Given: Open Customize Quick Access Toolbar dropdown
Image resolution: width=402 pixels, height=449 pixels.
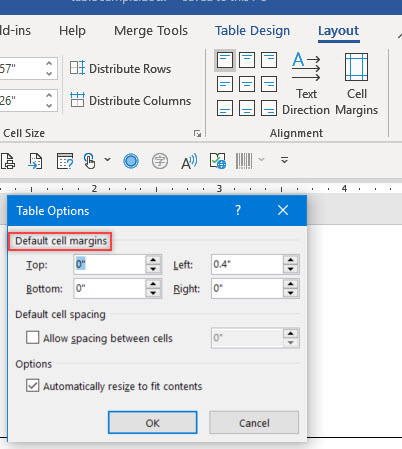Looking at the screenshot, I should pyautogui.click(x=284, y=160).
